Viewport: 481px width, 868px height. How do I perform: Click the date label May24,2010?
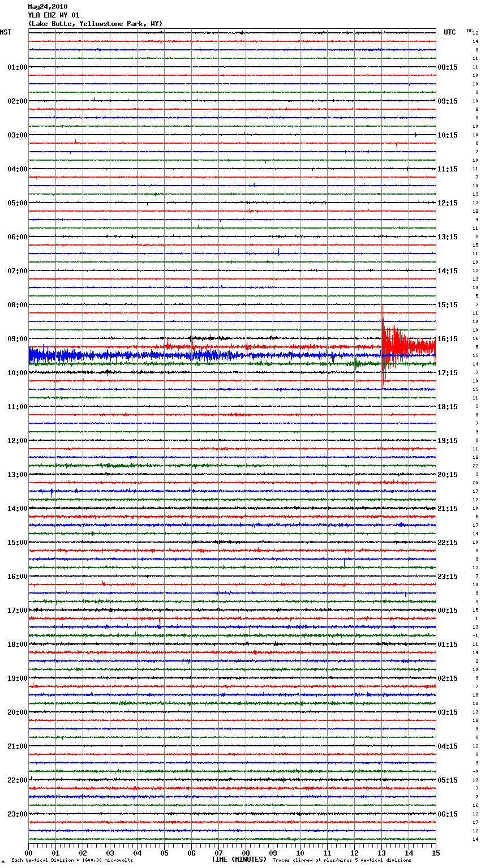tap(48, 7)
